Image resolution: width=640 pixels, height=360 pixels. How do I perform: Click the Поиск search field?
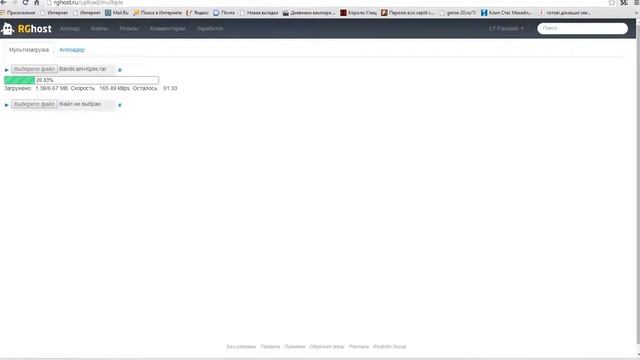coord(582,28)
